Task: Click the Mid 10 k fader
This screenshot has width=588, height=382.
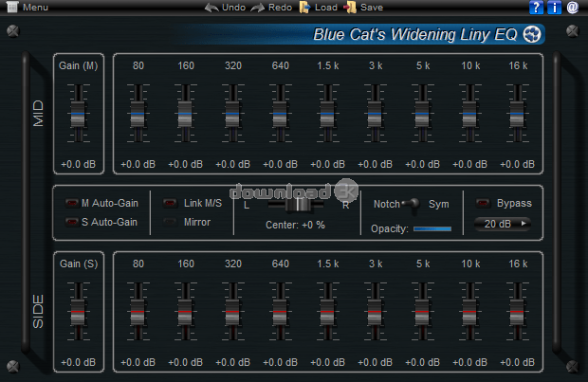Action: 469,114
